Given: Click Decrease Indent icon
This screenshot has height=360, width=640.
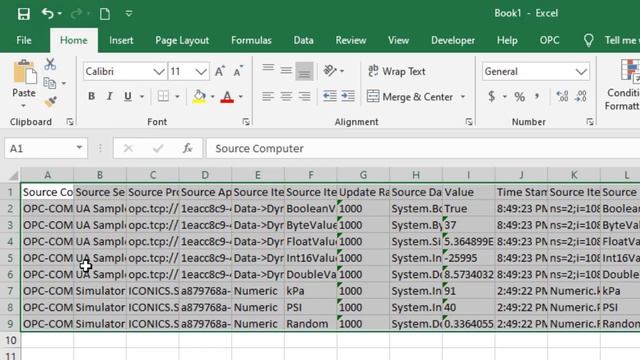Looking at the screenshot, I should (x=330, y=96).
